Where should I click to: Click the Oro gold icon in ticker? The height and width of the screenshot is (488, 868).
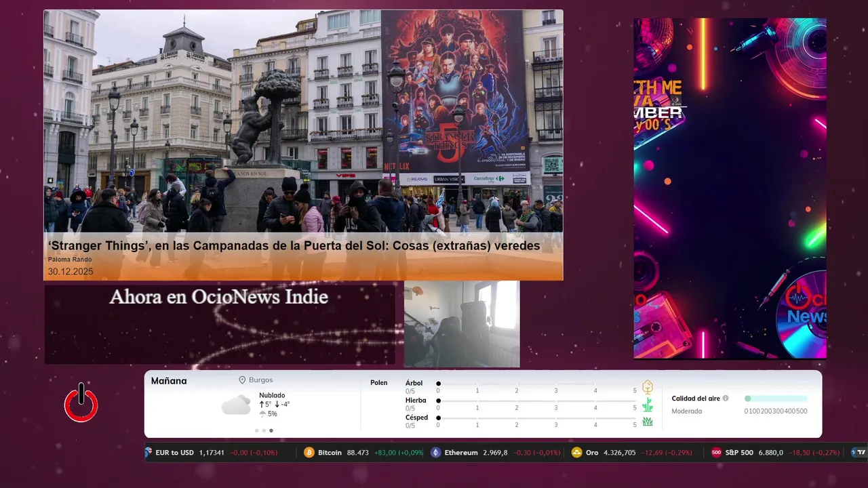click(x=577, y=452)
